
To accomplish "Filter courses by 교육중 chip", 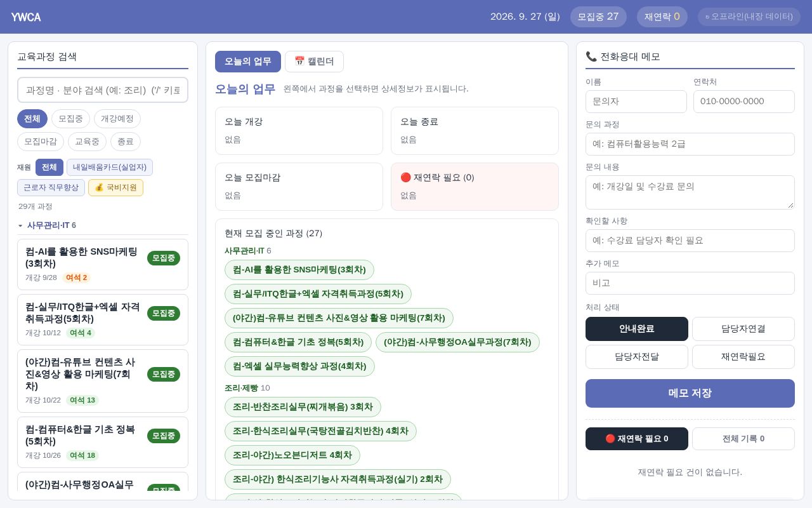I will [x=87, y=142].
